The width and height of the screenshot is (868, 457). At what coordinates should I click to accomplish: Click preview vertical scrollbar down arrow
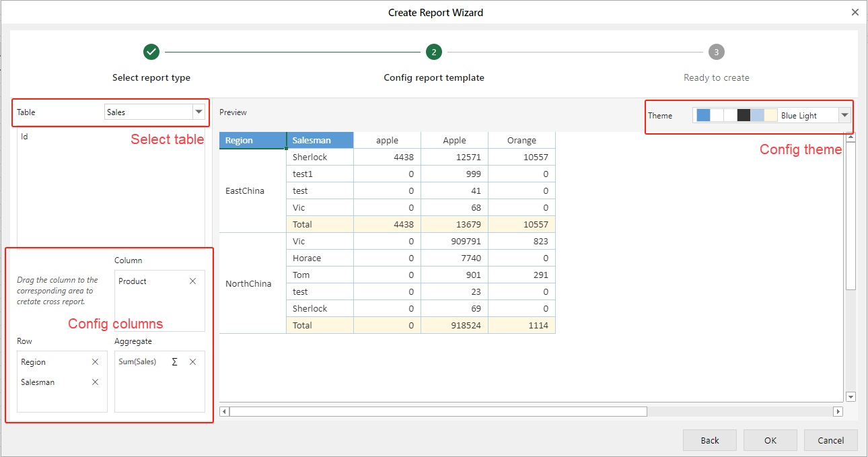tap(851, 397)
